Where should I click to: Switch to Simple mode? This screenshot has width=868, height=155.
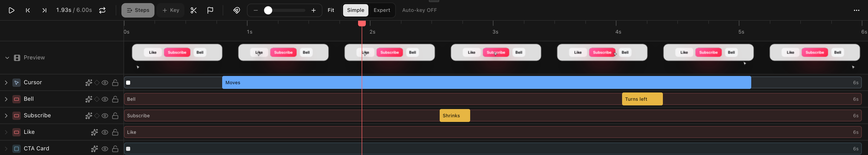click(x=355, y=10)
